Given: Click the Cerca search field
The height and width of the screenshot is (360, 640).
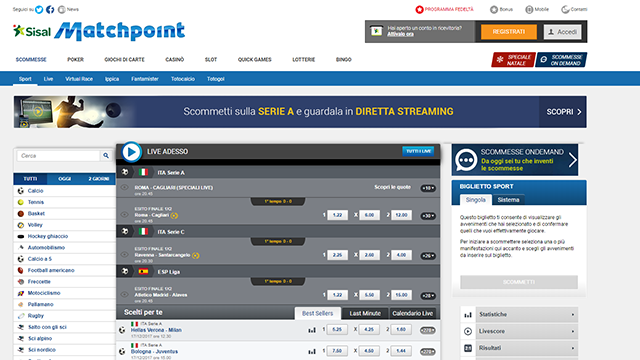Looking at the screenshot, I should pos(58,156).
